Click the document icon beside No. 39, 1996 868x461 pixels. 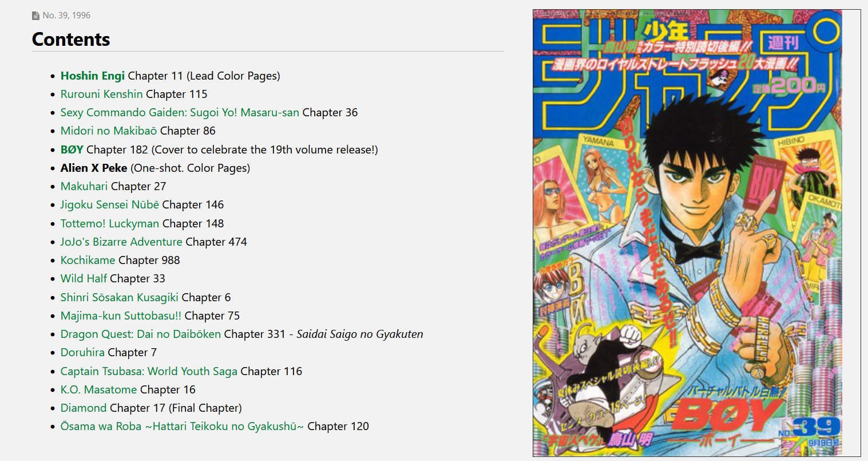tap(35, 15)
